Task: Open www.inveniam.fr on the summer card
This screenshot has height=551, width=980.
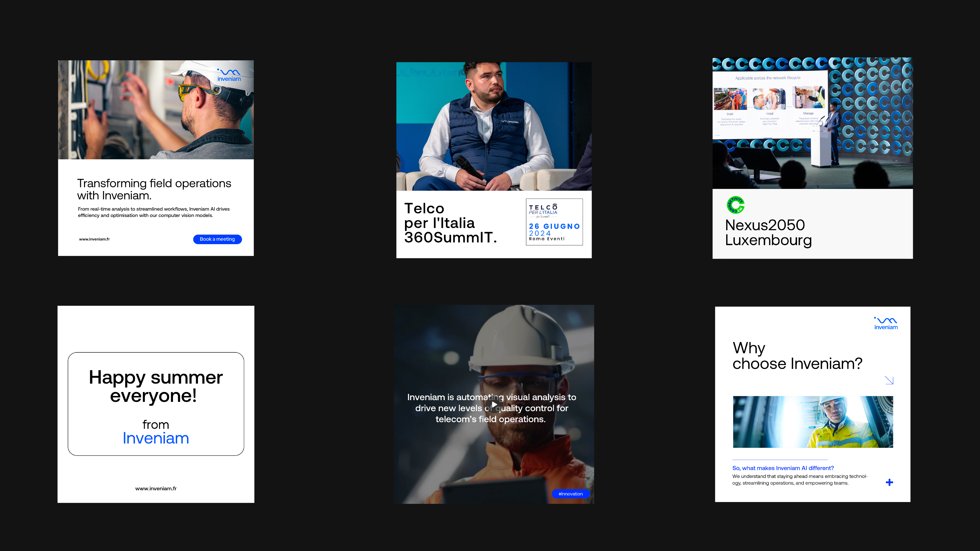Action: pyautogui.click(x=156, y=489)
